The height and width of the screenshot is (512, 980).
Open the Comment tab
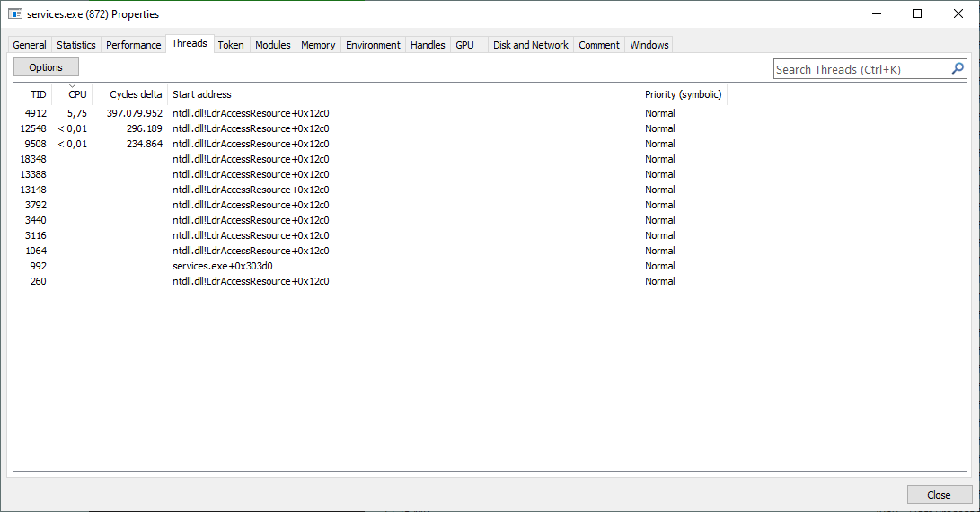pos(599,45)
